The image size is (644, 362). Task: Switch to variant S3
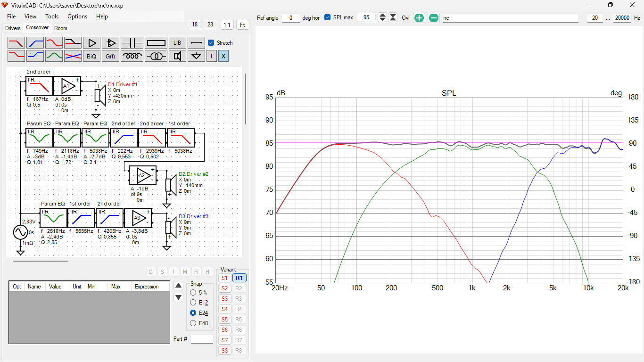pos(224,299)
